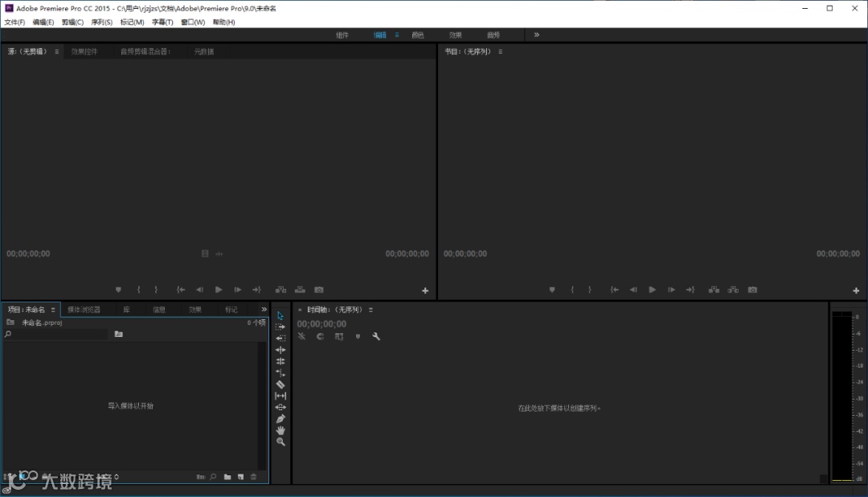868x497 pixels.
Task: Click Extract button in Program monitor
Action: coord(734,290)
